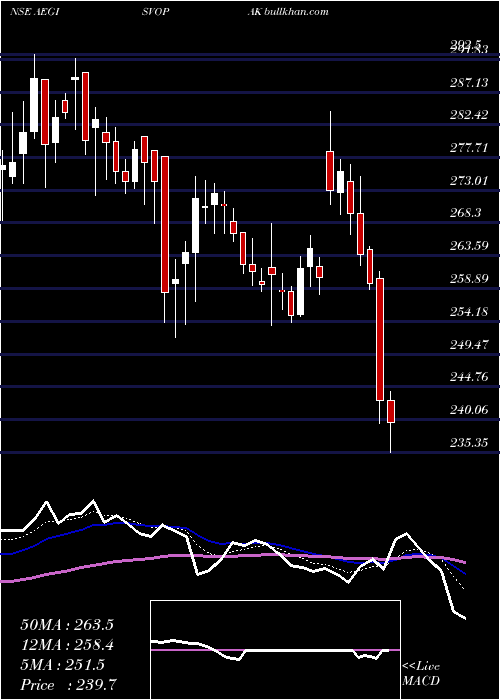This screenshot has width=500, height=700.
Task: Click the 263.59 price level label
Action: coord(469,246)
